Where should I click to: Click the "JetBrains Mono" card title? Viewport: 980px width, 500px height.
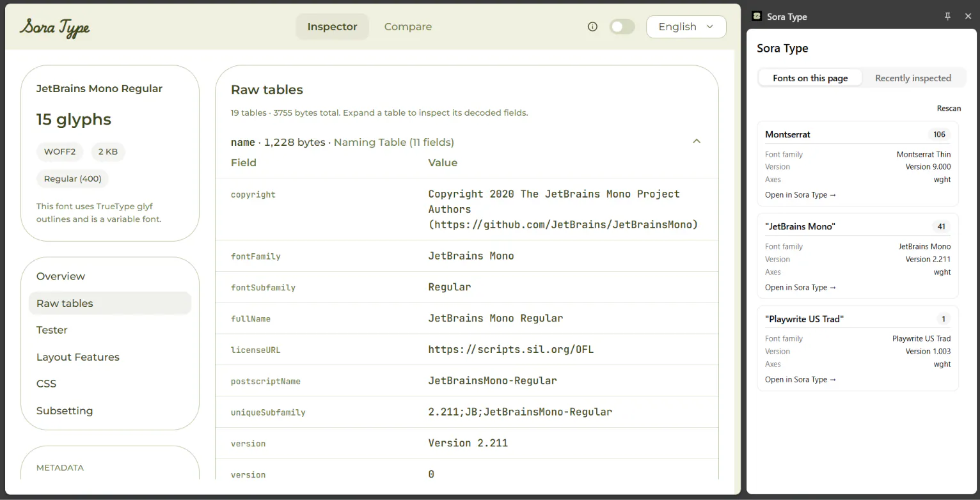pyautogui.click(x=800, y=226)
